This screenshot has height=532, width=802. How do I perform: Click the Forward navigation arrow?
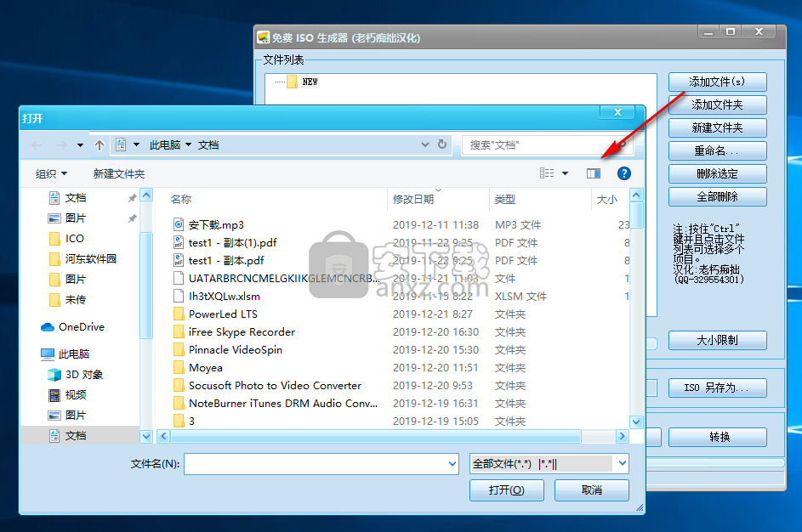[x=61, y=145]
